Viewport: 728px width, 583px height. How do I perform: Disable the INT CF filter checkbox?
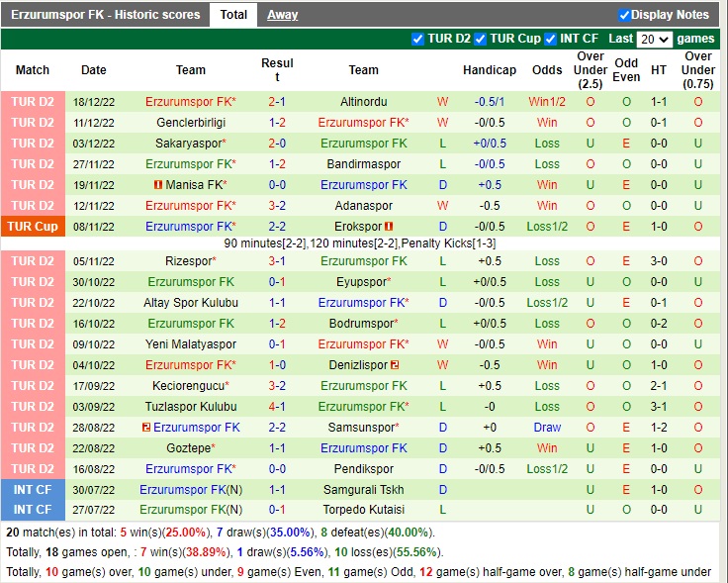[551, 39]
